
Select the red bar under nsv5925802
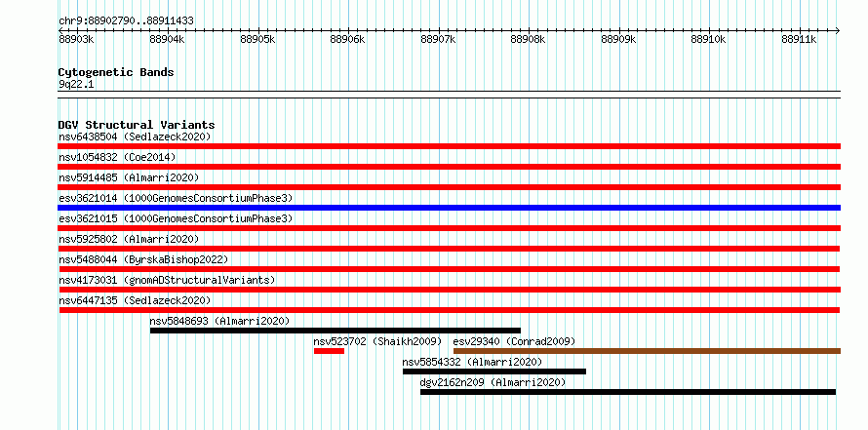point(449,249)
